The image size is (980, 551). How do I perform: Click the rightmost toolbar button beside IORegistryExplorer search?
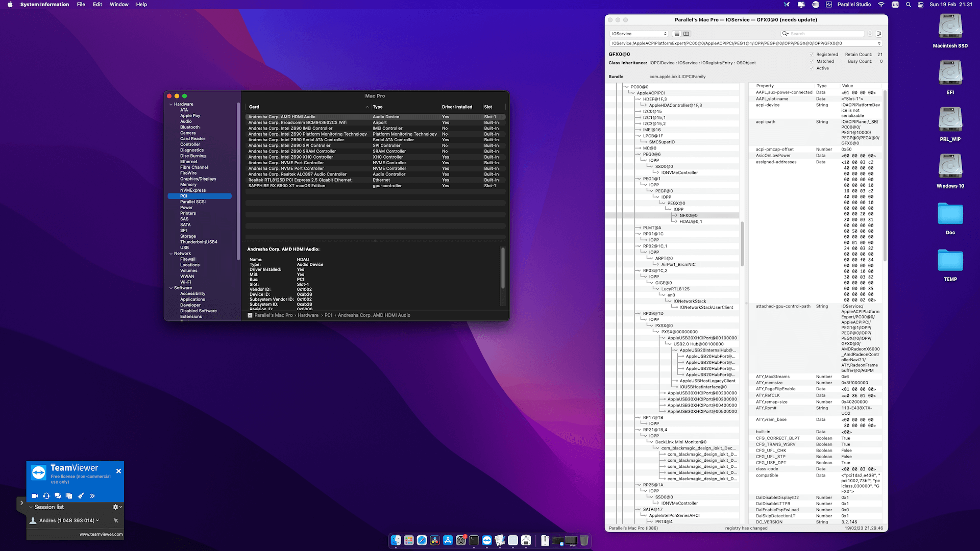(x=879, y=34)
